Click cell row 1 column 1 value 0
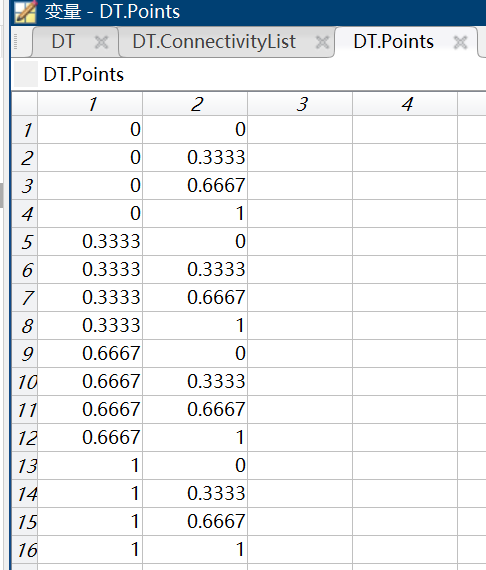Screen dimensions: 486x570 tap(90, 130)
